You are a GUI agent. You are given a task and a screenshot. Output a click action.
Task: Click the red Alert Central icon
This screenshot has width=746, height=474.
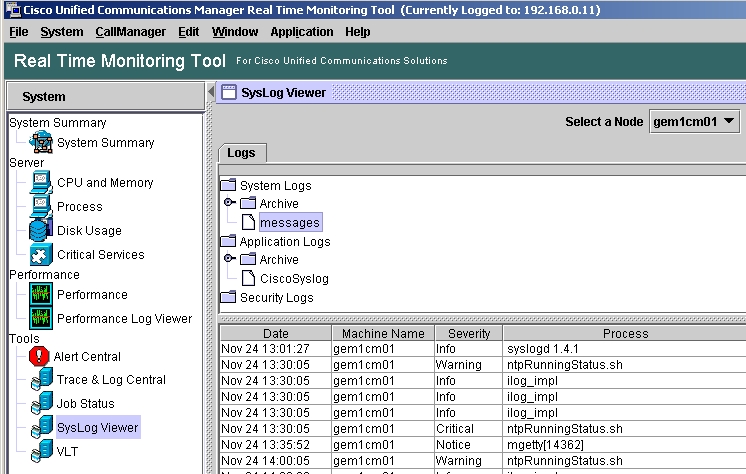[39, 356]
